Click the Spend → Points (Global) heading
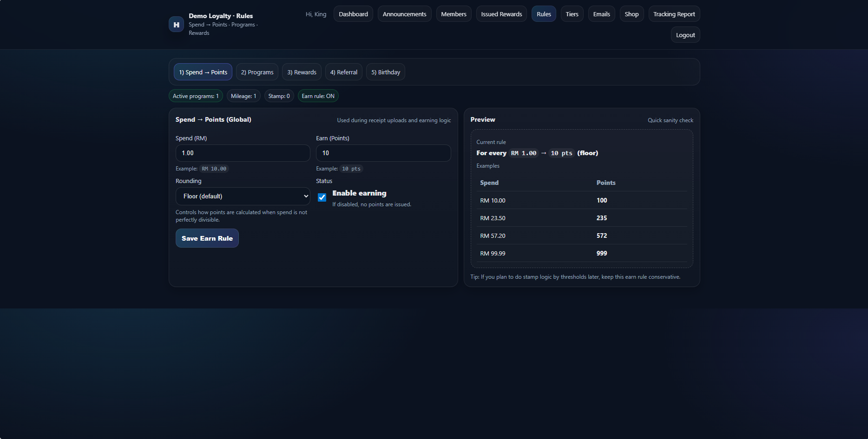 [x=213, y=119]
